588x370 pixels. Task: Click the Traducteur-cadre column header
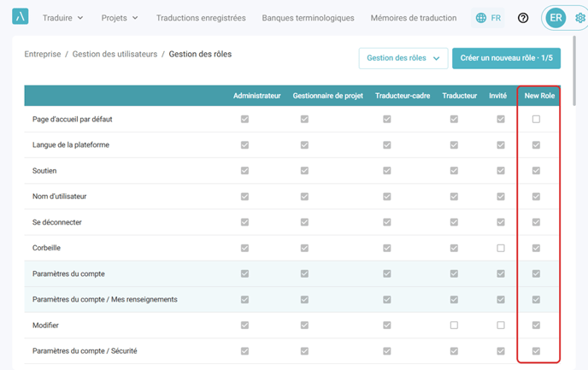403,96
